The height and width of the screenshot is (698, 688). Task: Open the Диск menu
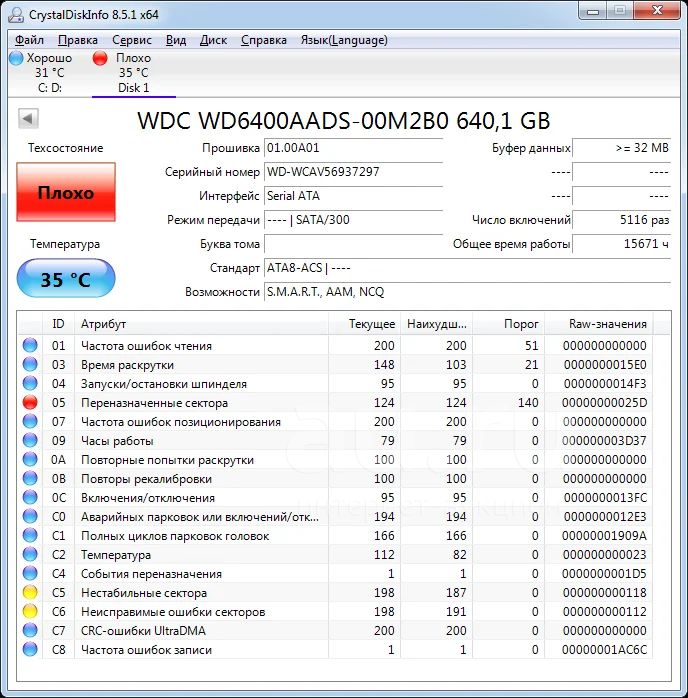(213, 40)
